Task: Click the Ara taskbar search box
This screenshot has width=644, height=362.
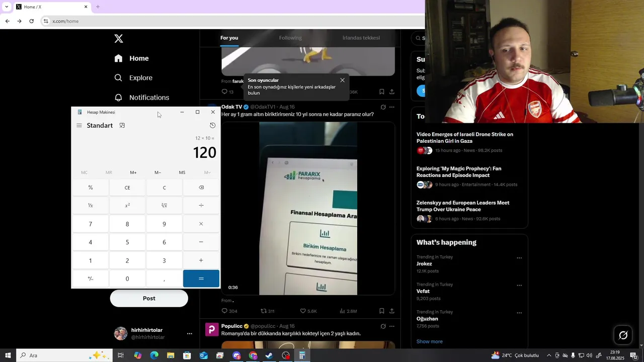Action: point(64,355)
